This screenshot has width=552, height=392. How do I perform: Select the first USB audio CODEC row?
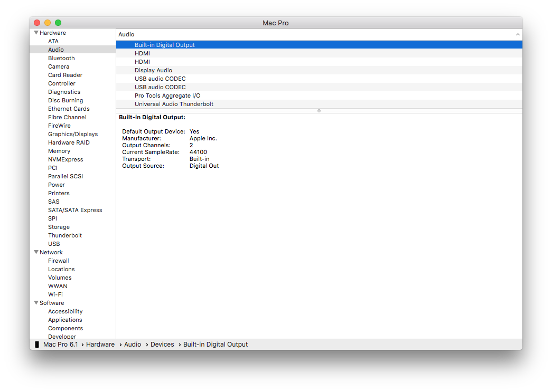pyautogui.click(x=319, y=79)
